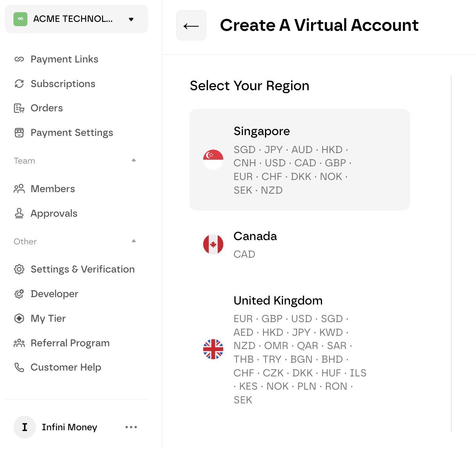Collapse the Team section
476x449 pixels.
coord(134,160)
